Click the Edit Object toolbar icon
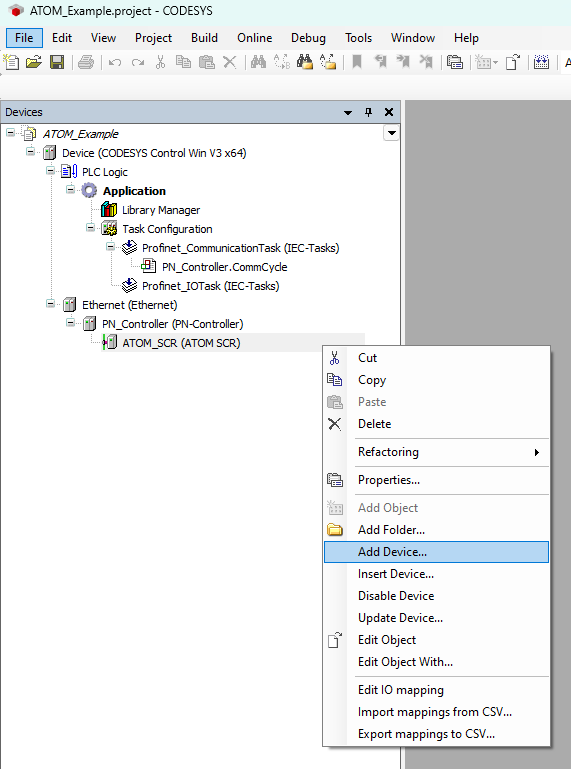 point(512,62)
